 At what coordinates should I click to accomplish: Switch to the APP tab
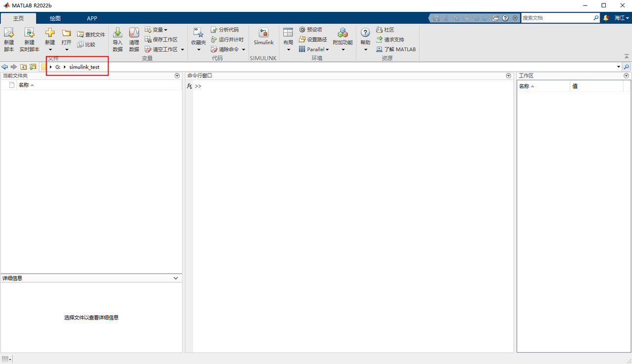[x=92, y=18]
